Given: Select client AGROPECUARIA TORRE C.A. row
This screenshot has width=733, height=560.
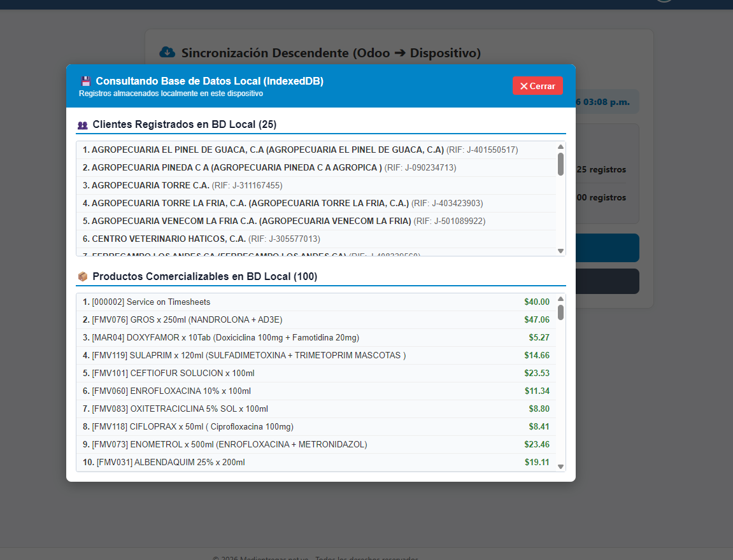Looking at the screenshot, I should (x=316, y=185).
